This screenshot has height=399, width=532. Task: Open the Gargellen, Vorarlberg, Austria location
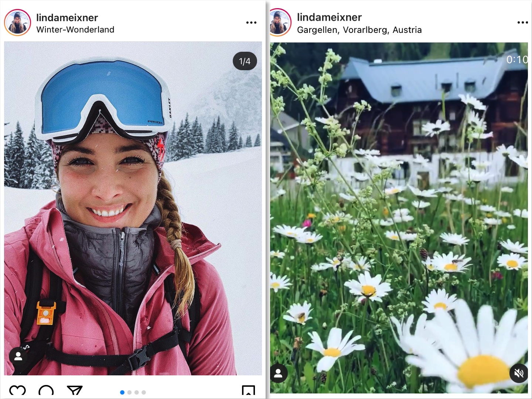(359, 30)
